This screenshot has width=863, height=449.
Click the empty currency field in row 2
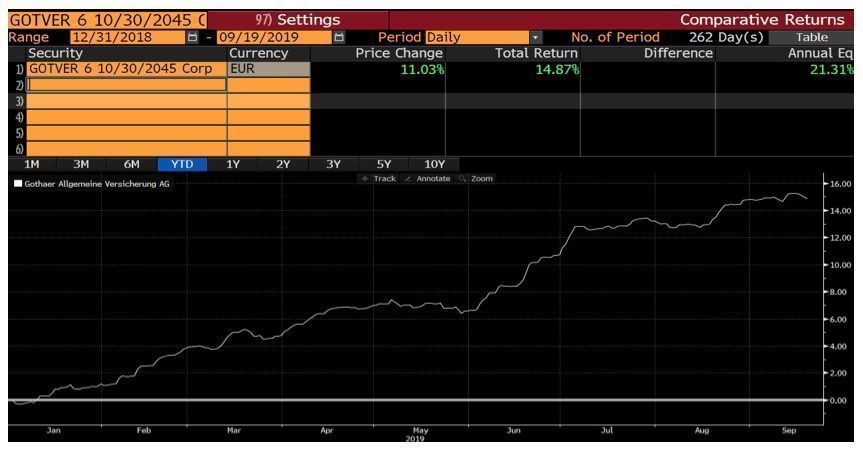[x=269, y=85]
